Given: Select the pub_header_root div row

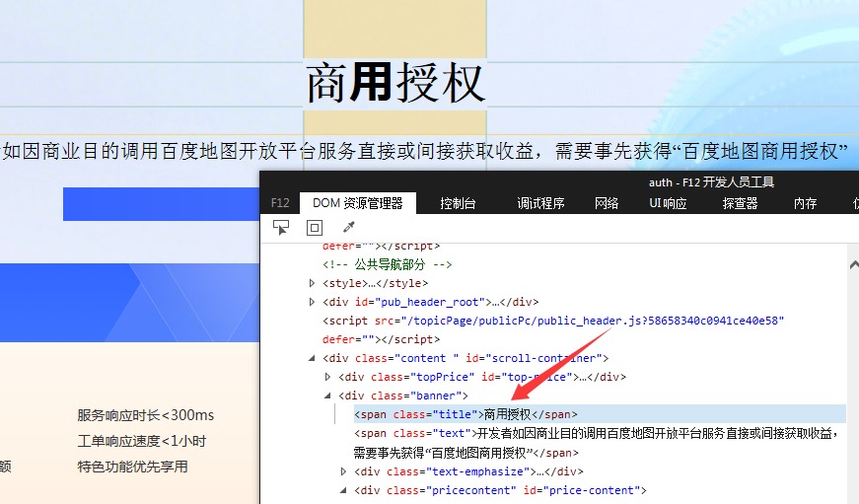Looking at the screenshot, I should click(431, 302).
